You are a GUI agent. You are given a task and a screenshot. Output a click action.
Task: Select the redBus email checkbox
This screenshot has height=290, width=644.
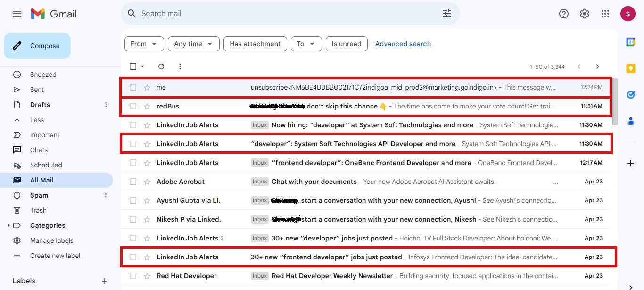(133, 106)
